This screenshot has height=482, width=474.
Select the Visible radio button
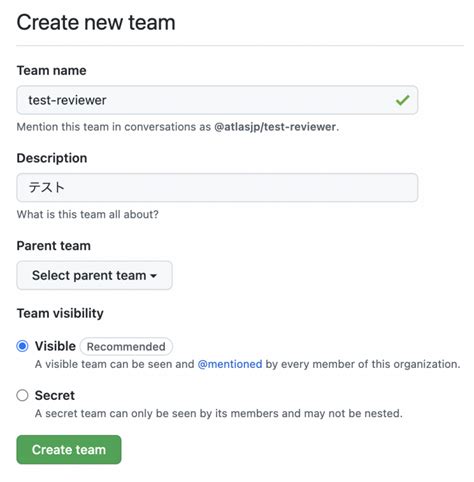pyautogui.click(x=22, y=346)
